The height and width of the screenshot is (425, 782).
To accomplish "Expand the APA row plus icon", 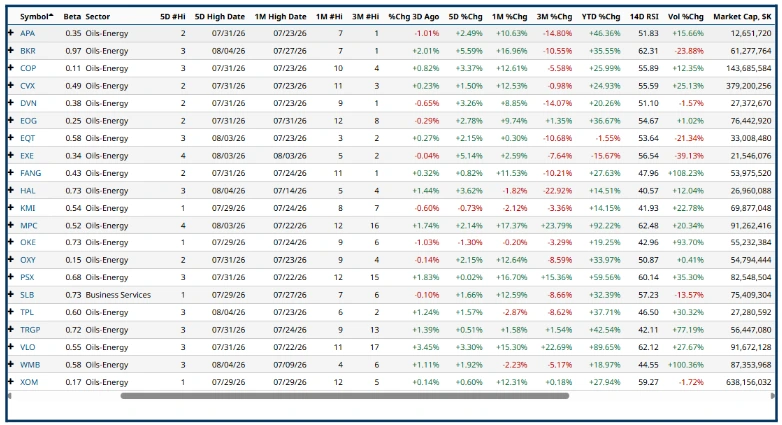I will click(10, 33).
